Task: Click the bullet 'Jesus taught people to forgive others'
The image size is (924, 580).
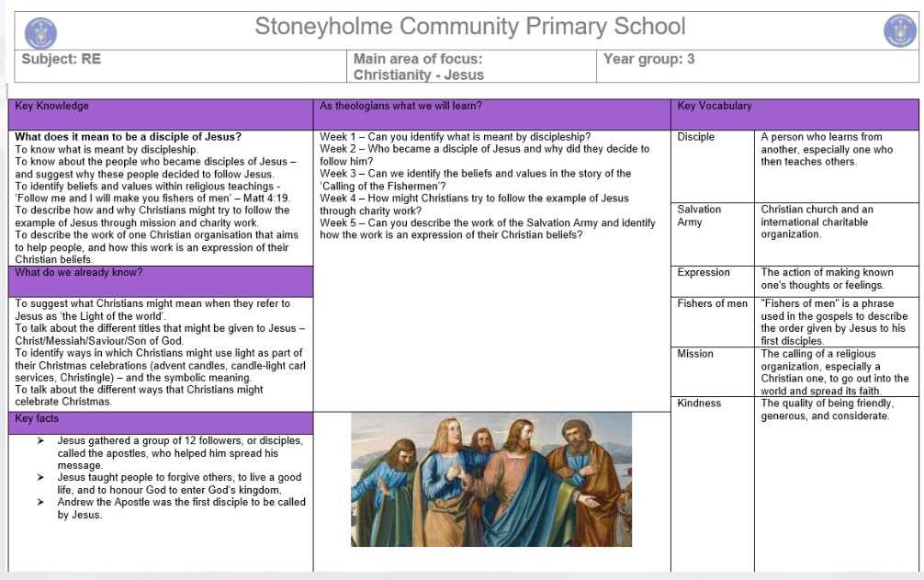Action: (179, 483)
